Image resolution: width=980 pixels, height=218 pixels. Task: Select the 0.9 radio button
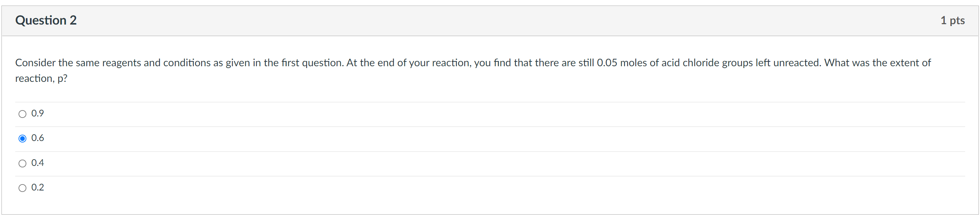pos(22,114)
